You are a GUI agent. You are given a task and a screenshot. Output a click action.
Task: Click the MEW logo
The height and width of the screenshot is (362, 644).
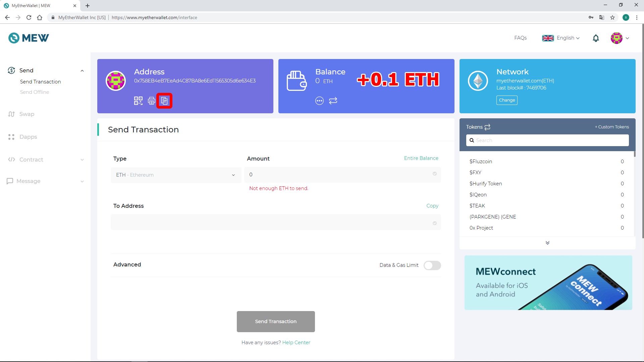point(29,38)
